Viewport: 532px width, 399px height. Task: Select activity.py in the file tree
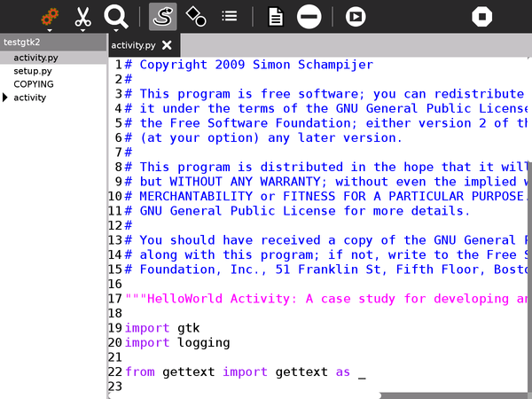pyautogui.click(x=35, y=58)
